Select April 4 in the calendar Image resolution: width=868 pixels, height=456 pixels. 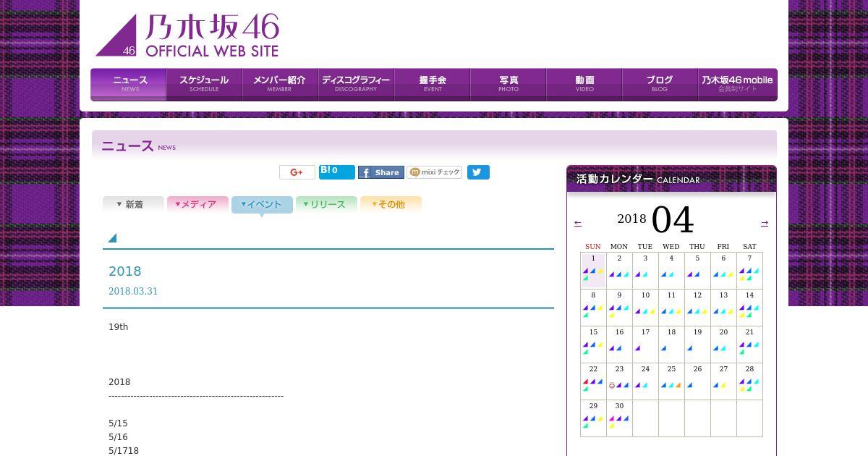[671, 270]
